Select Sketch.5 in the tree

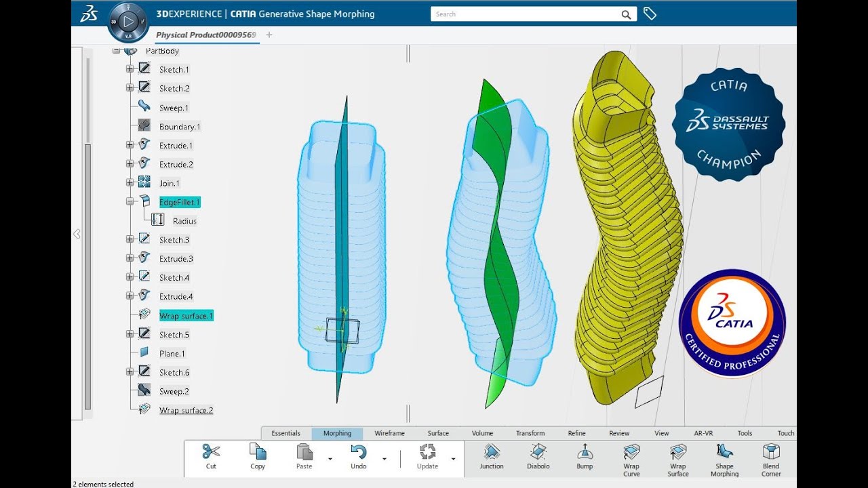click(x=174, y=335)
